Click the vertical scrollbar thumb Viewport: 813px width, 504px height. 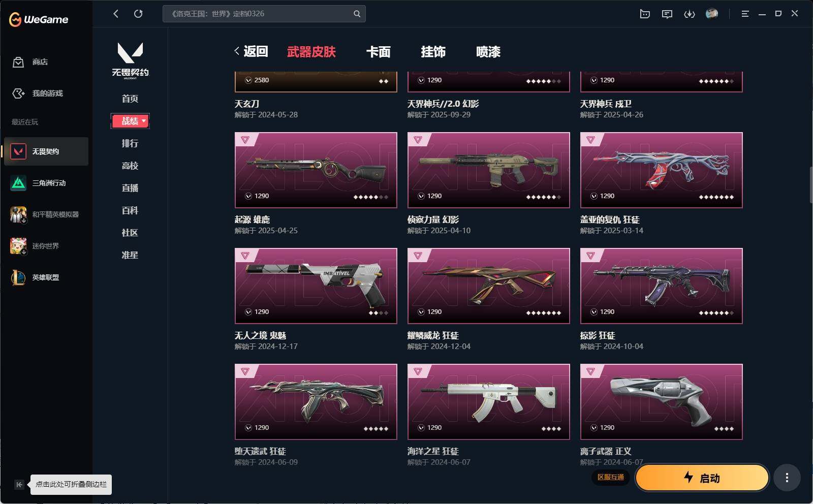tap(810, 184)
